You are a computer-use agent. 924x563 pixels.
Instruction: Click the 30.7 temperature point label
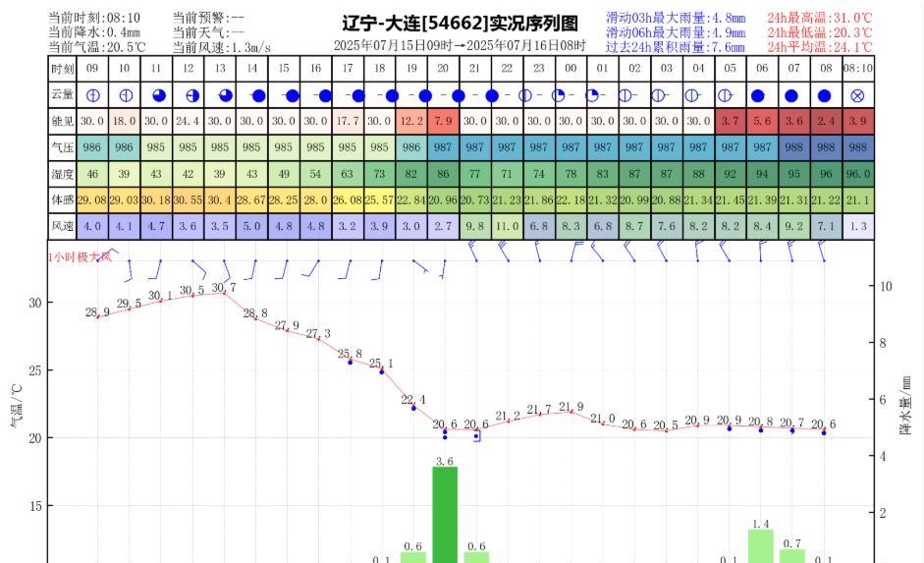tap(224, 288)
